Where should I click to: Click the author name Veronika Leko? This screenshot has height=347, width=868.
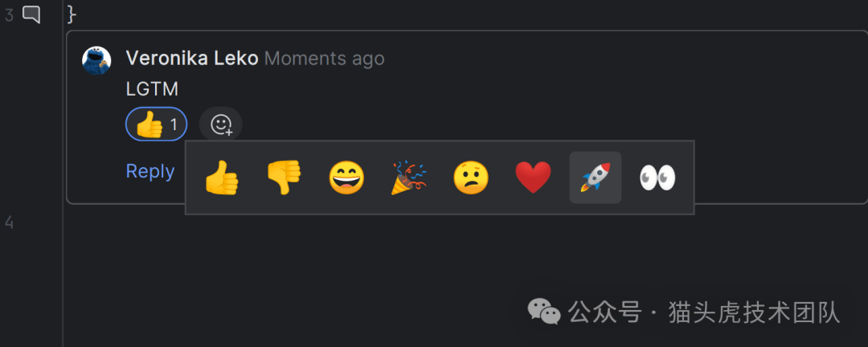(x=192, y=58)
